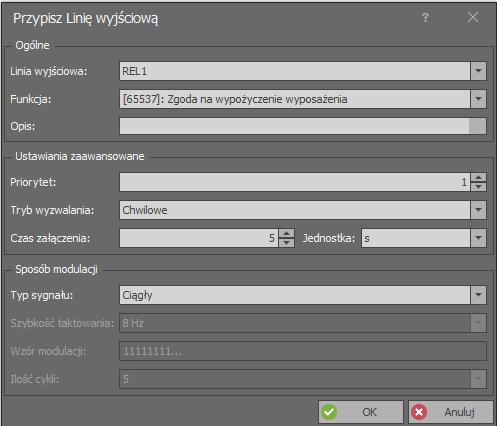The image size is (497, 426).
Task: Click the Jednostka label
Action: [329, 238]
